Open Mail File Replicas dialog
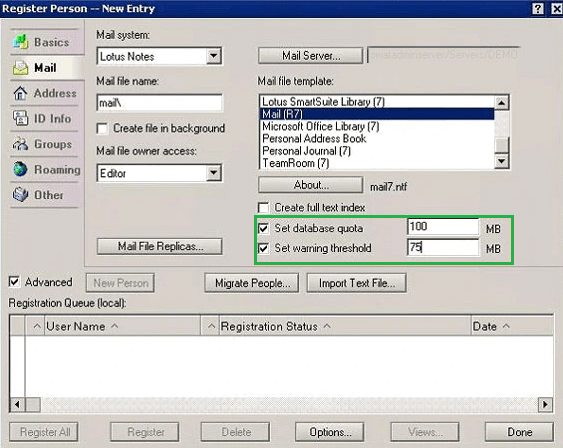563x448 pixels. tap(160, 247)
